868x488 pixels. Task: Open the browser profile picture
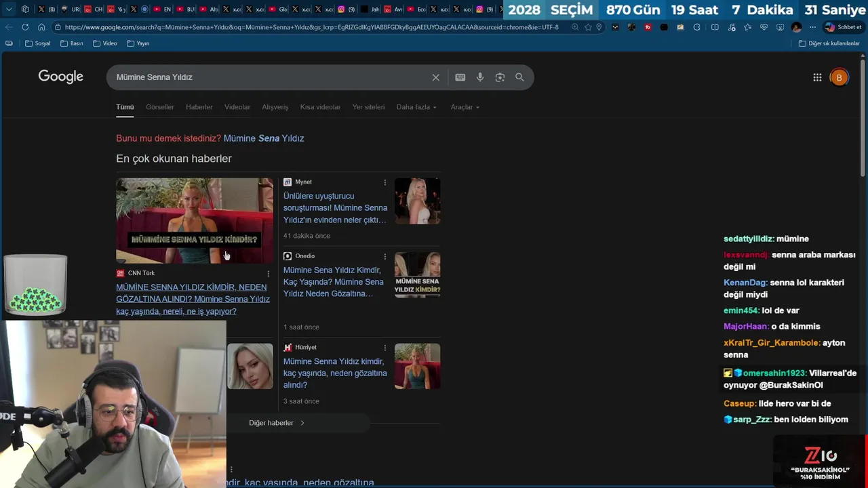(x=796, y=27)
